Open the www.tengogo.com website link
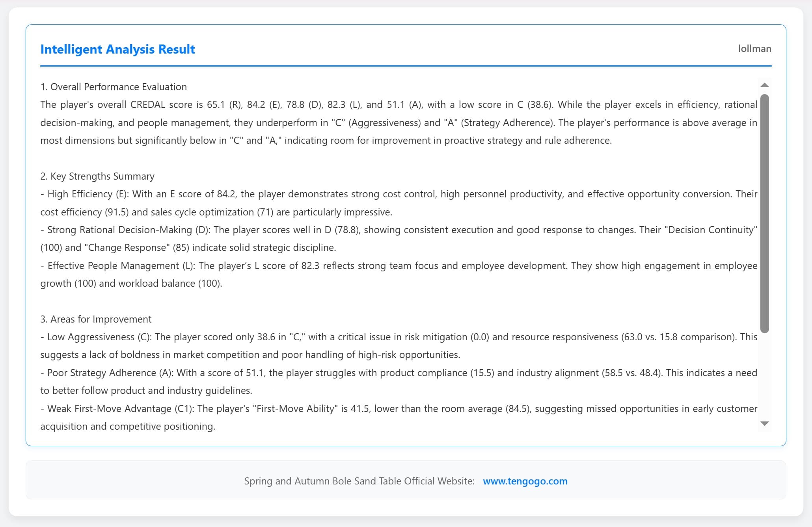The image size is (812, 527). coord(525,481)
